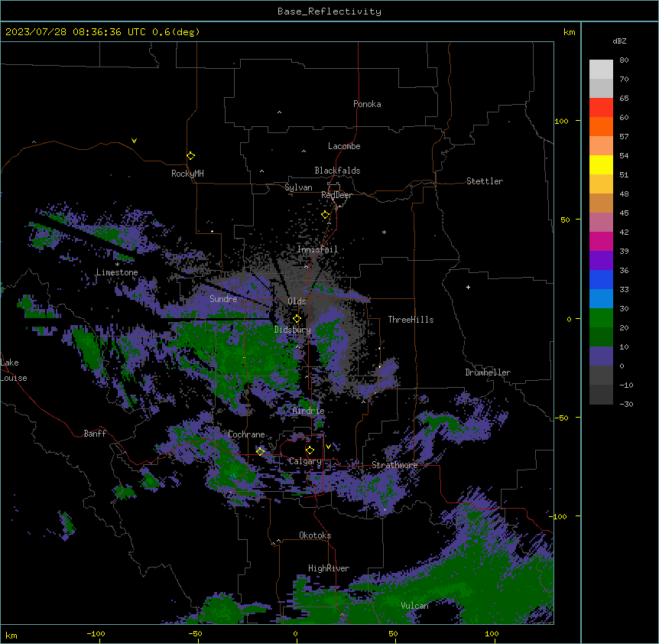Select the bright green 20-30 dBZ legend swatch
The image size is (659, 644).
tap(601, 318)
